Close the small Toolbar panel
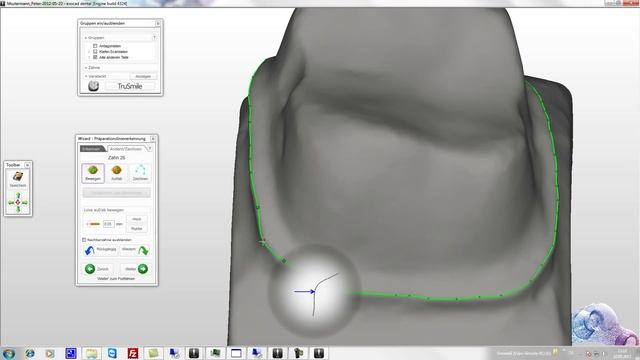 pyautogui.click(x=27, y=165)
